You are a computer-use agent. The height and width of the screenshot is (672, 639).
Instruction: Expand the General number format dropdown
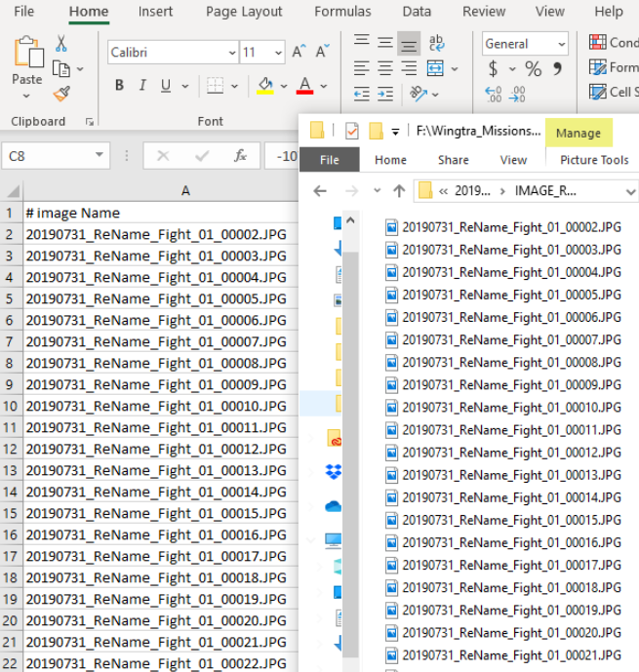tap(561, 45)
